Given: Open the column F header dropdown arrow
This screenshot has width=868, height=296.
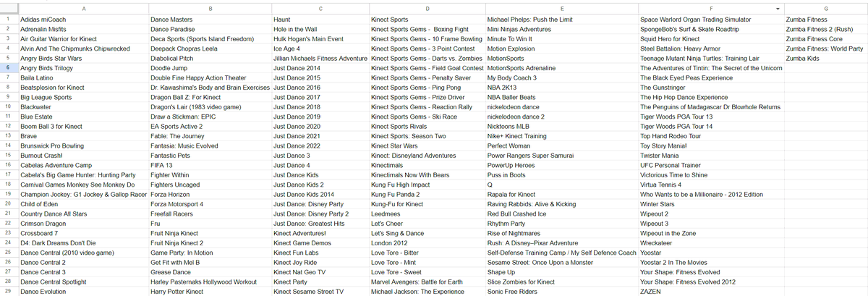Looking at the screenshot, I should 778,9.
